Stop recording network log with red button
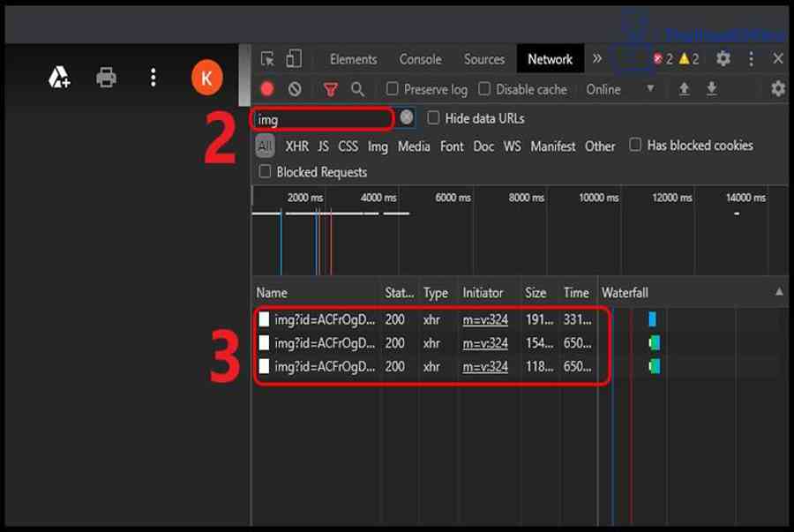 [267, 89]
